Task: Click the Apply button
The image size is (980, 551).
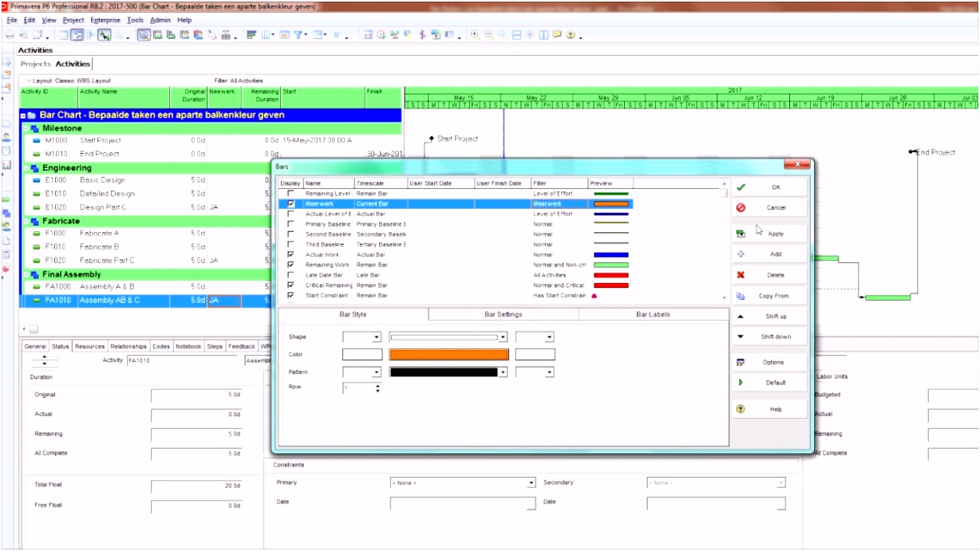Action: pos(769,234)
